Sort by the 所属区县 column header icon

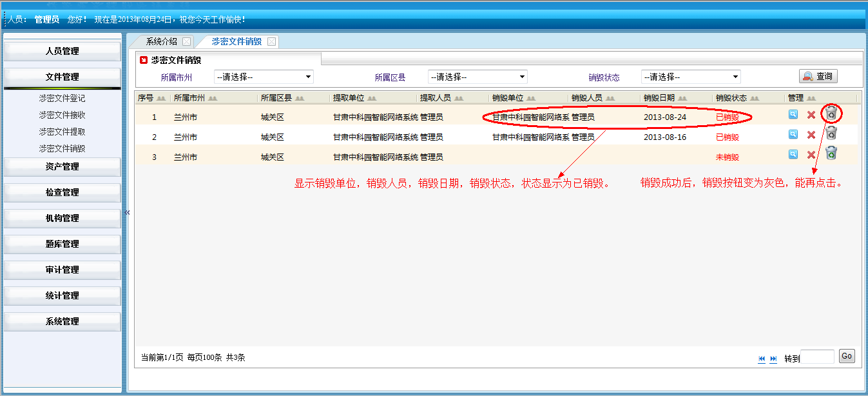(x=300, y=99)
